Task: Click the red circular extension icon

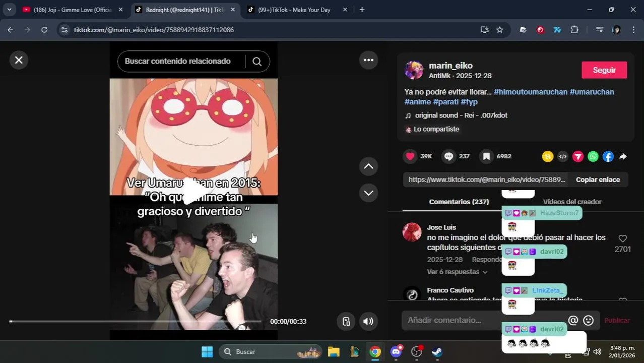Action: click(x=540, y=30)
